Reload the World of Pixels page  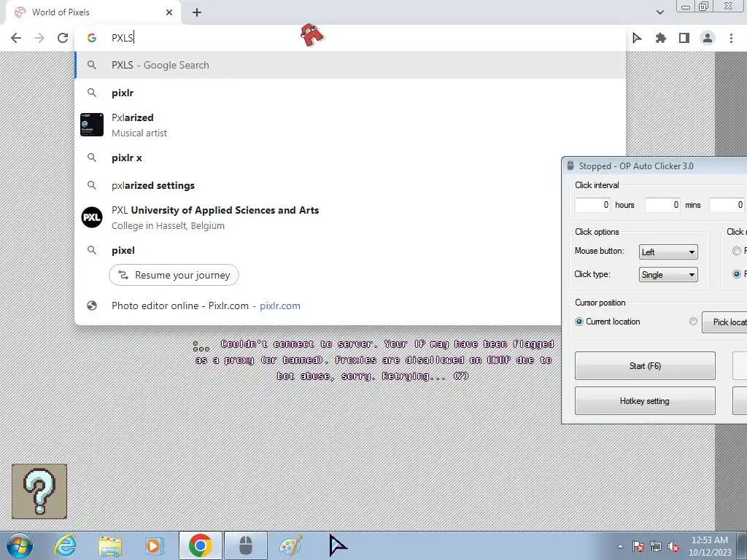pos(63,38)
